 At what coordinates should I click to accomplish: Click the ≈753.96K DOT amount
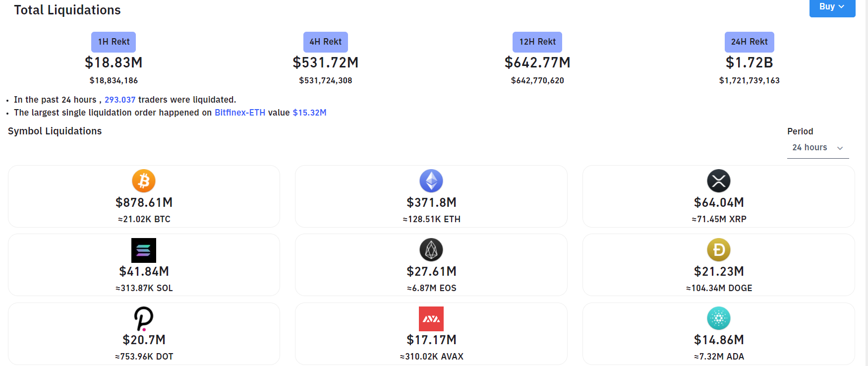pos(144,357)
